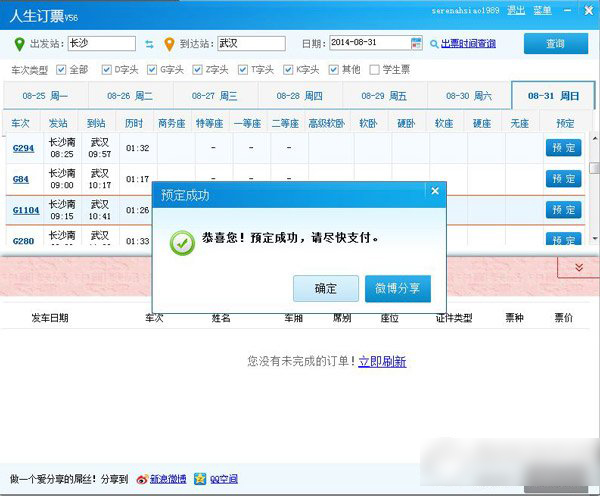Click the 商务座 column header
Image resolution: width=600 pixels, height=496 pixels.
172,123
